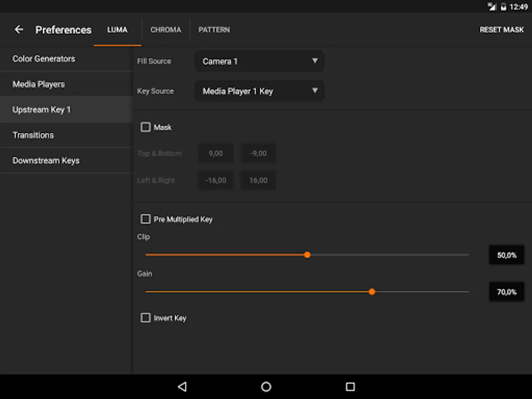Toggle the Pre Multiplied Key checkbox

click(145, 219)
